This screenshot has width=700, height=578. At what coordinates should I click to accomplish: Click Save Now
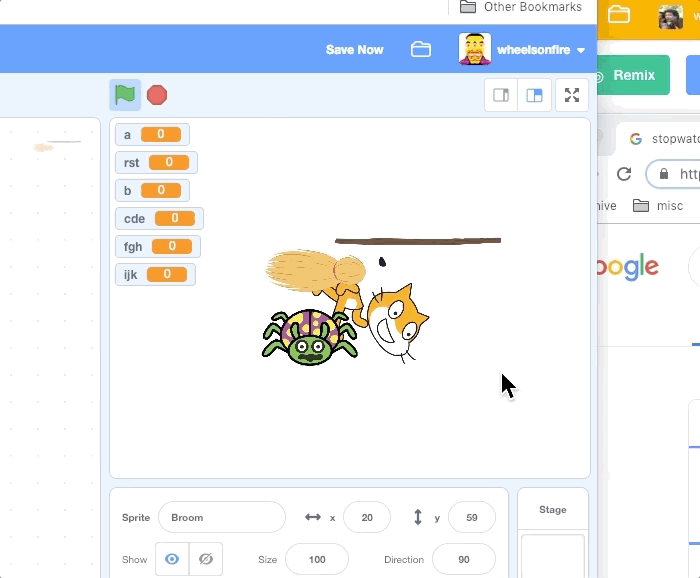coord(354,50)
